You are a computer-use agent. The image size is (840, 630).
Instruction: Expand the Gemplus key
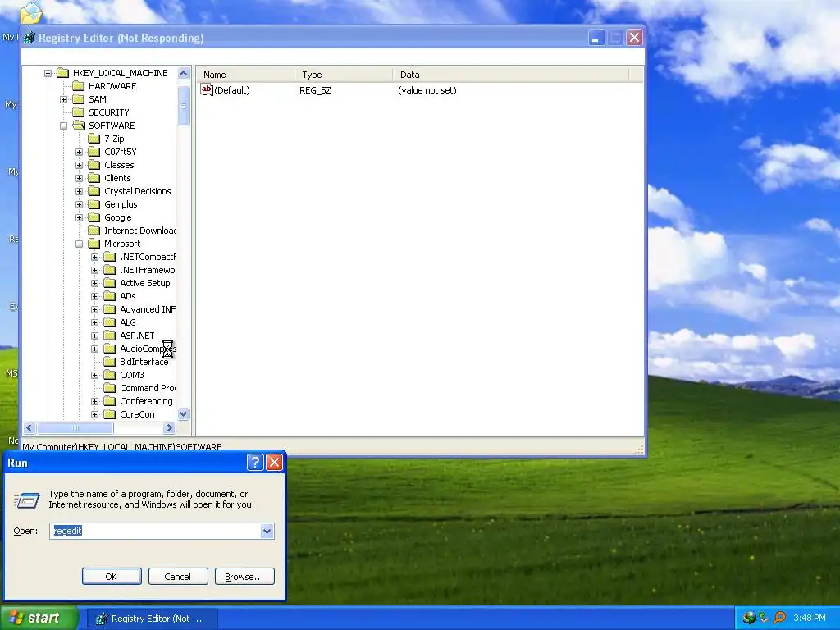point(80,204)
